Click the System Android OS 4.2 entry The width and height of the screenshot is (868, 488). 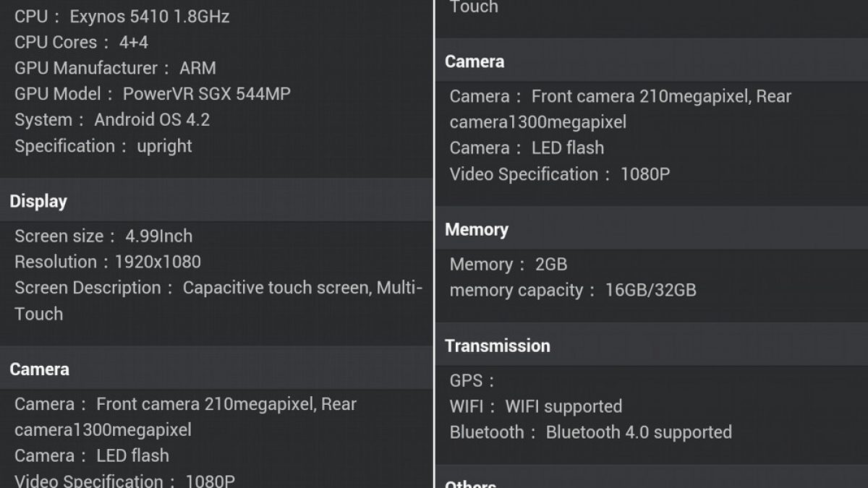coord(112,120)
